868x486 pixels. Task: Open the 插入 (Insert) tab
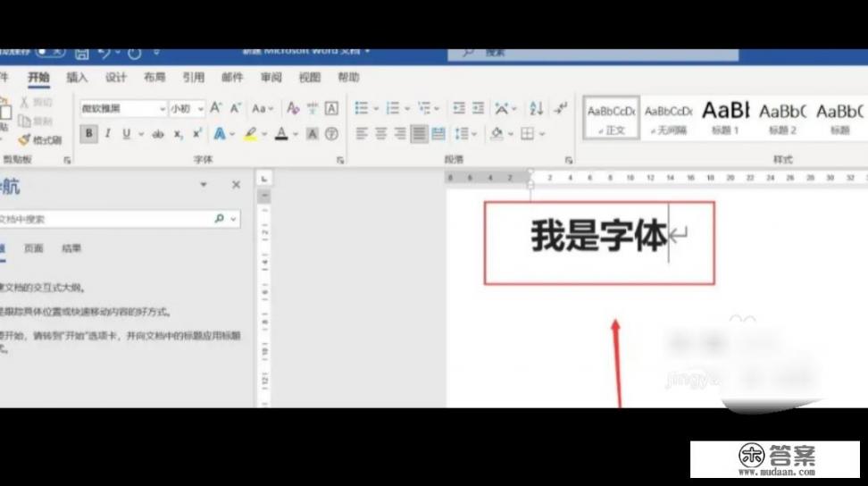coord(77,78)
